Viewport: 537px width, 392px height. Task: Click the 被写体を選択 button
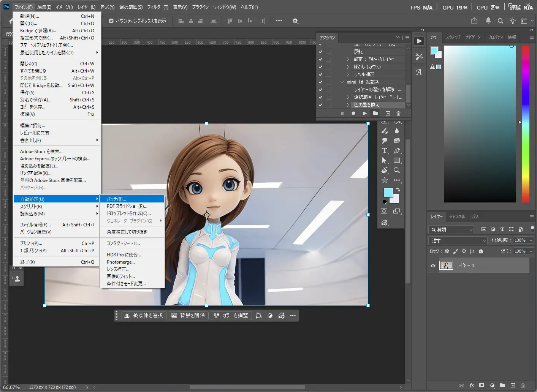click(x=144, y=316)
